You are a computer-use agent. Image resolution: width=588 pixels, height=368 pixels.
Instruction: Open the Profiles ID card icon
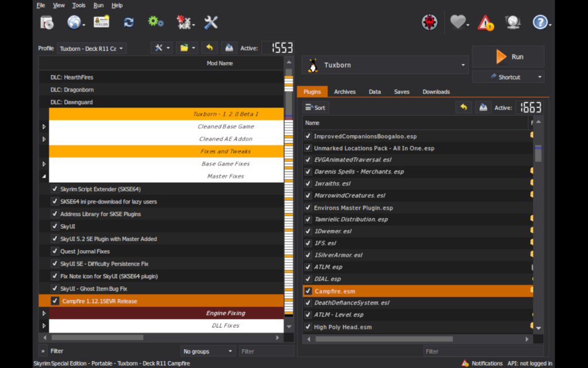(101, 22)
